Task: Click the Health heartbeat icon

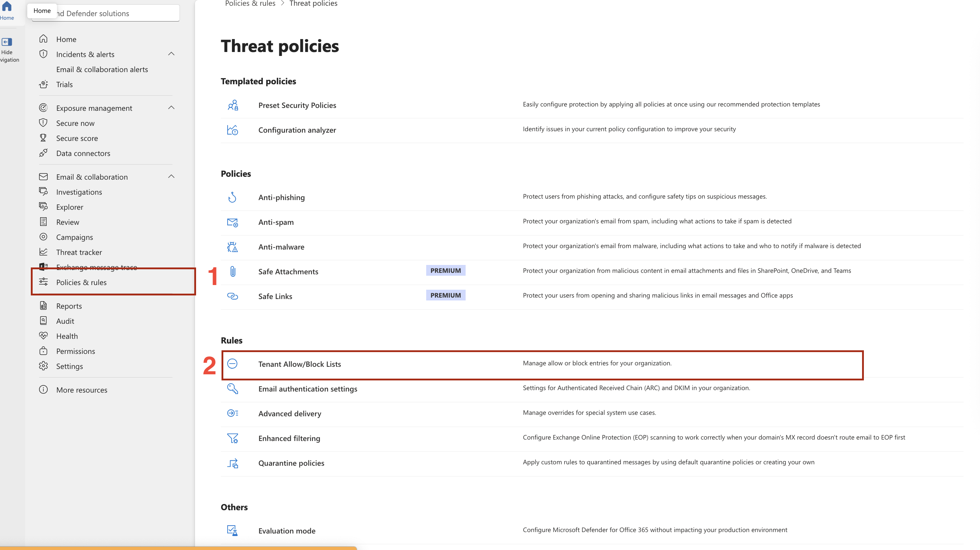Action: point(43,336)
